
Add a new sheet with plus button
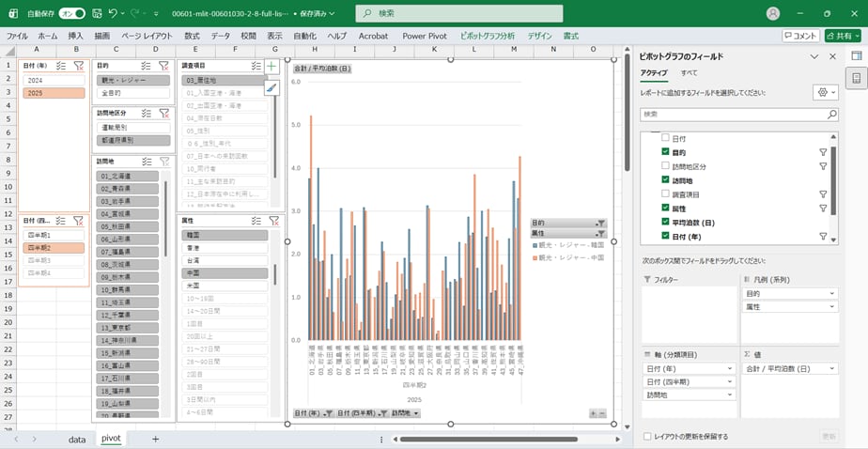155,439
